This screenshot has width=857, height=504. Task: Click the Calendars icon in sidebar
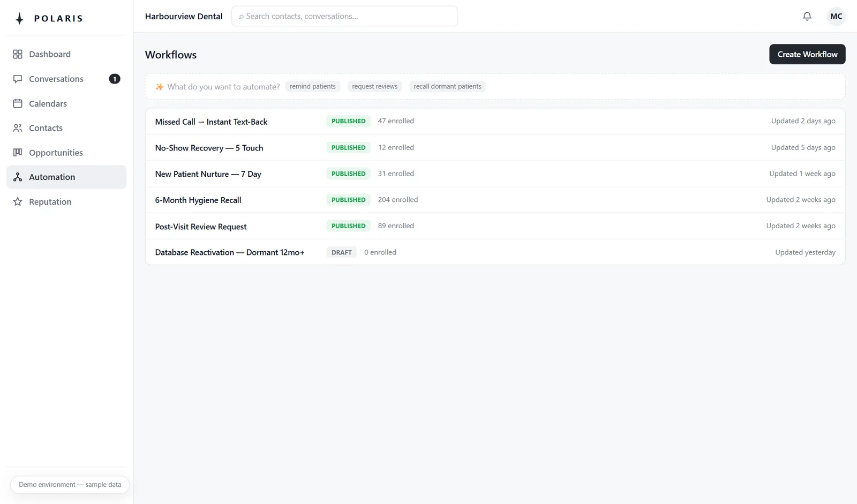pos(18,103)
